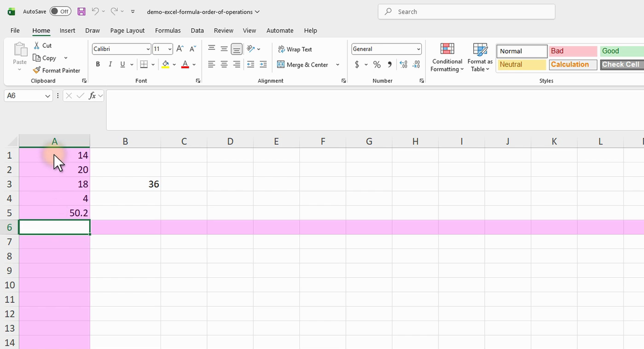644x349 pixels.
Task: Apply the Normal cell style
Action: [522, 51]
